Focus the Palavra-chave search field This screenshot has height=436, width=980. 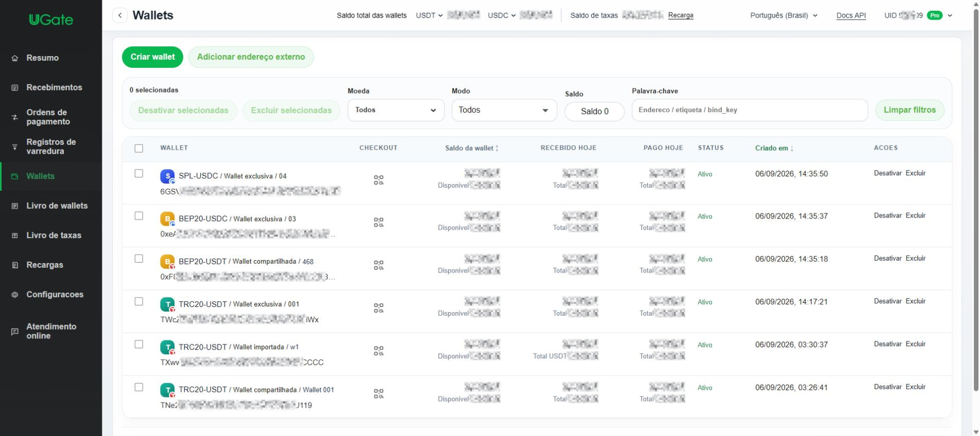(750, 110)
